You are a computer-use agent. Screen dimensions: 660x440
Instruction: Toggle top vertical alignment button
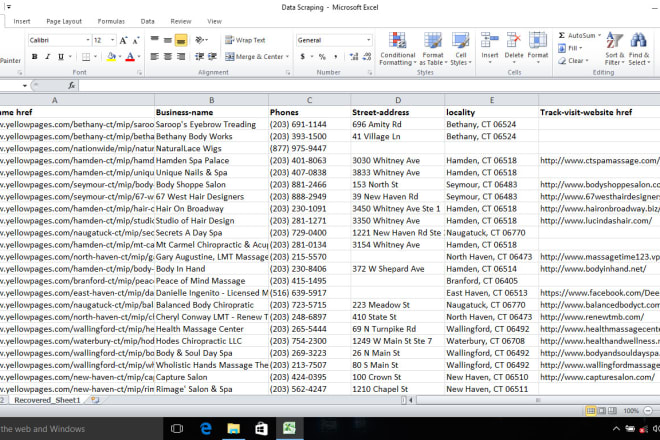point(154,40)
